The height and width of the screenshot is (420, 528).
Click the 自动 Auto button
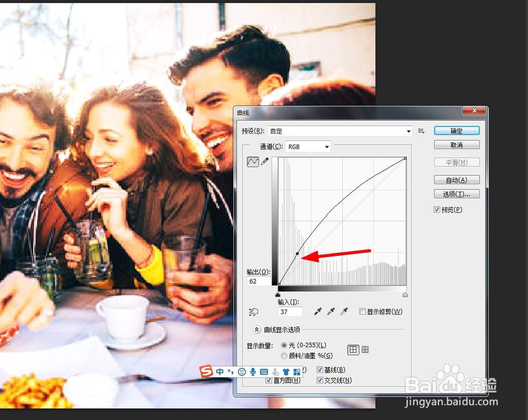(456, 179)
